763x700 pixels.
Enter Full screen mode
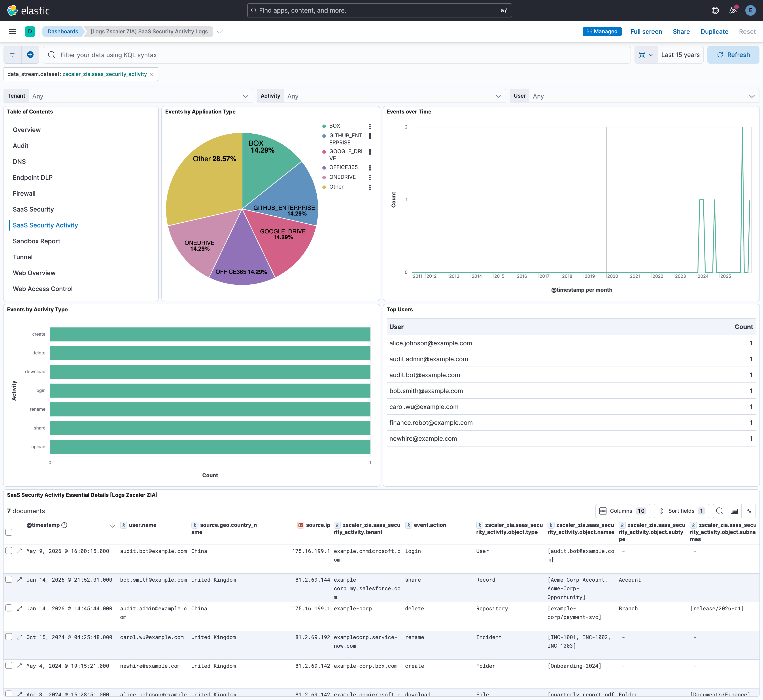coord(646,31)
